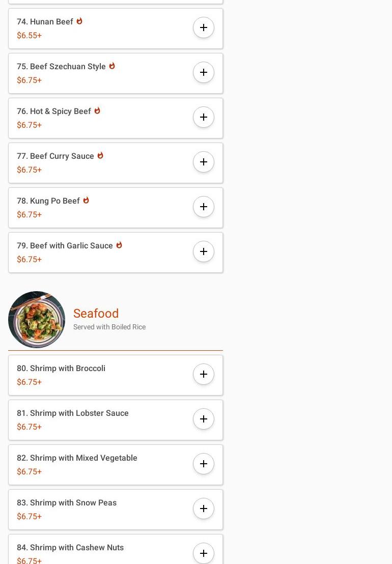Open 83. Shrimp with Snow Peas name
Screen dimensions: 392x564
click(67, 503)
